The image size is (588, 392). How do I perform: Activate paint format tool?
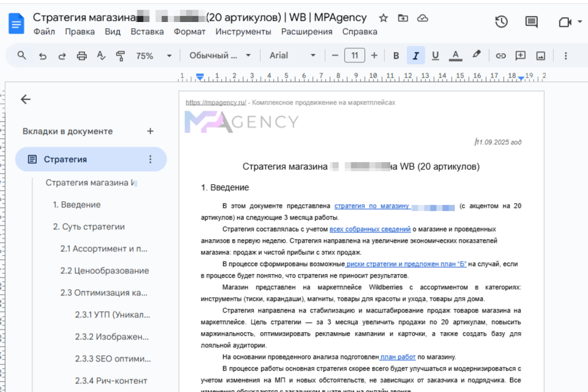(x=121, y=56)
